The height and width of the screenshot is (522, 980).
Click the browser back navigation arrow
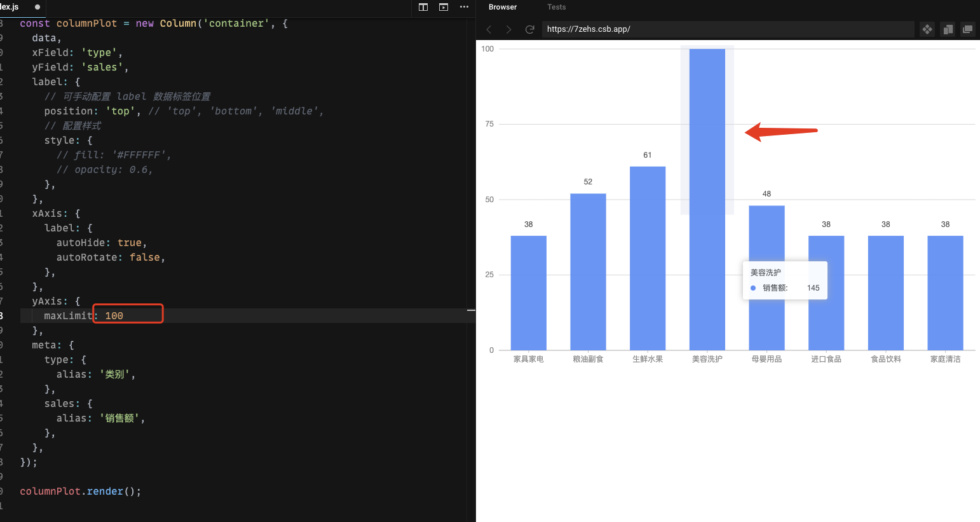coord(489,29)
